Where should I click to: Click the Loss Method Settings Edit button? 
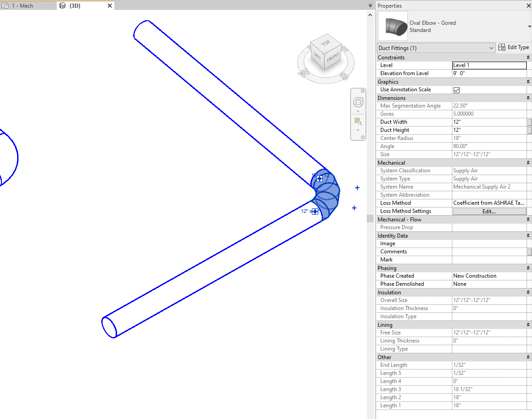489,212
